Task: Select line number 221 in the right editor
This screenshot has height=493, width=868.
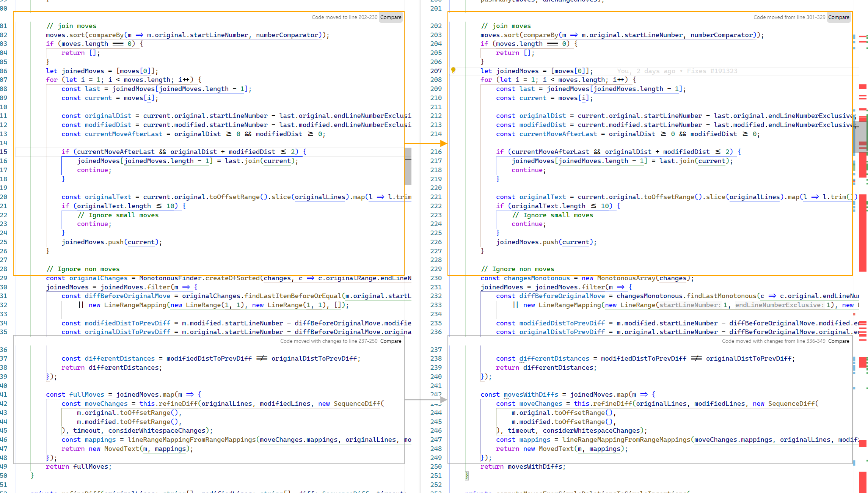Action: click(x=435, y=197)
